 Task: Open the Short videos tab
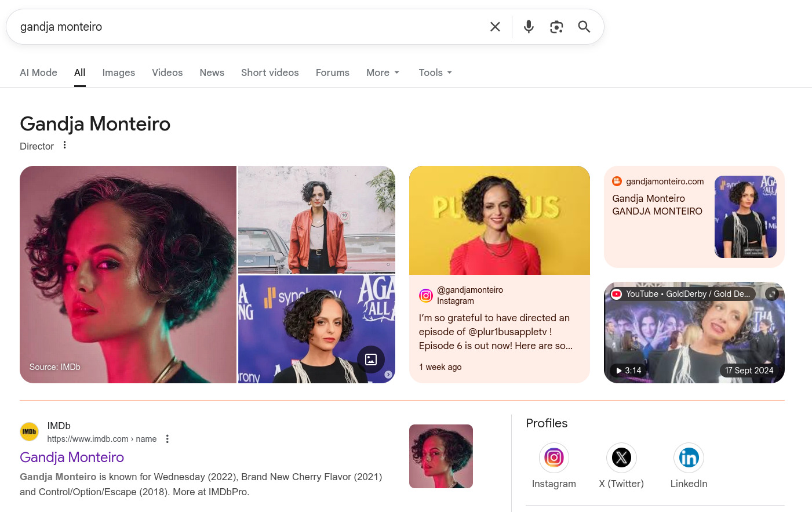click(270, 72)
